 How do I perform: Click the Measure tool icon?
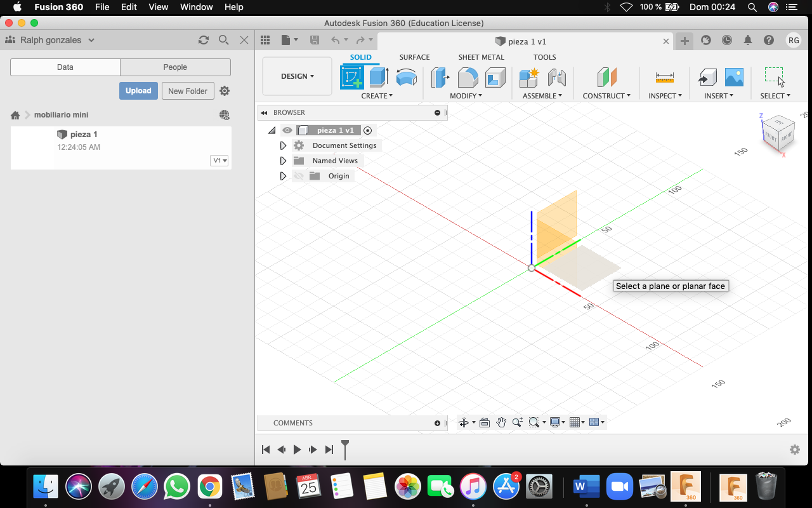coord(665,77)
